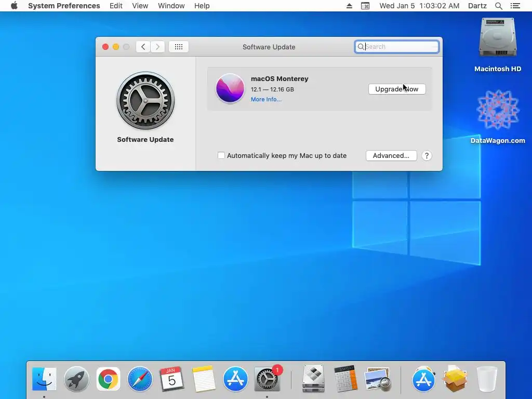Open the Apple menu

(x=14, y=6)
